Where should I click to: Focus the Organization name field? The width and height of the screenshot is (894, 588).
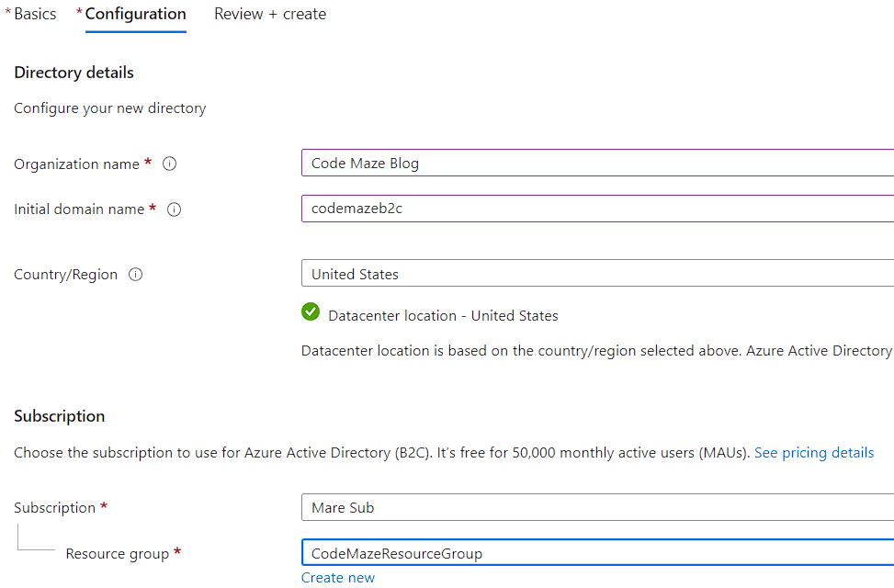click(x=597, y=164)
